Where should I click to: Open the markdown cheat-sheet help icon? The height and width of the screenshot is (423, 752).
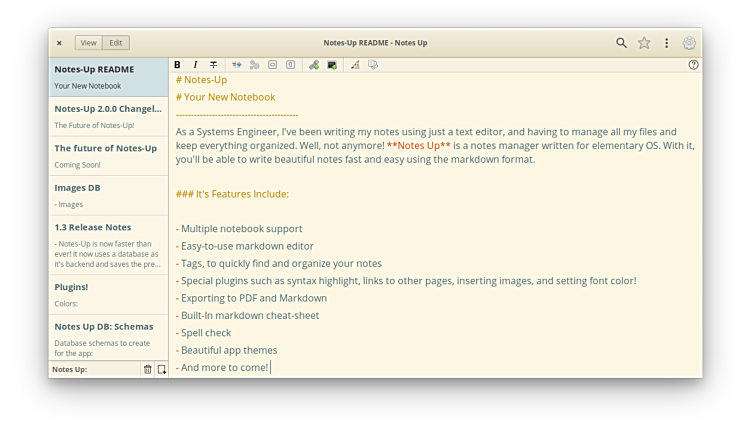tap(694, 65)
